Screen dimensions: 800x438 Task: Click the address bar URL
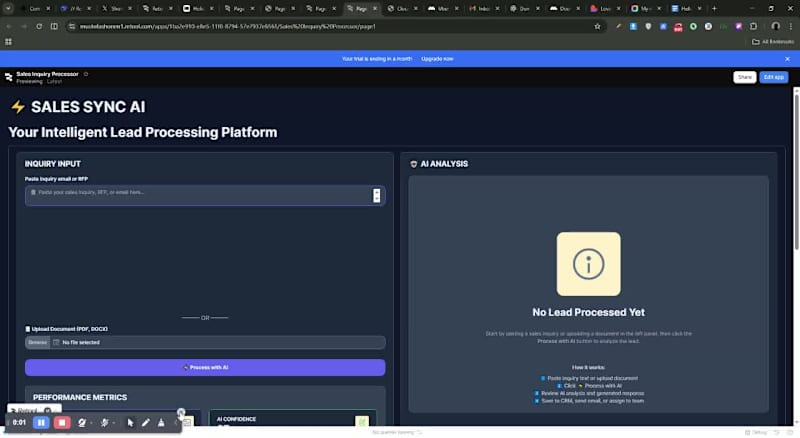[x=228, y=26]
